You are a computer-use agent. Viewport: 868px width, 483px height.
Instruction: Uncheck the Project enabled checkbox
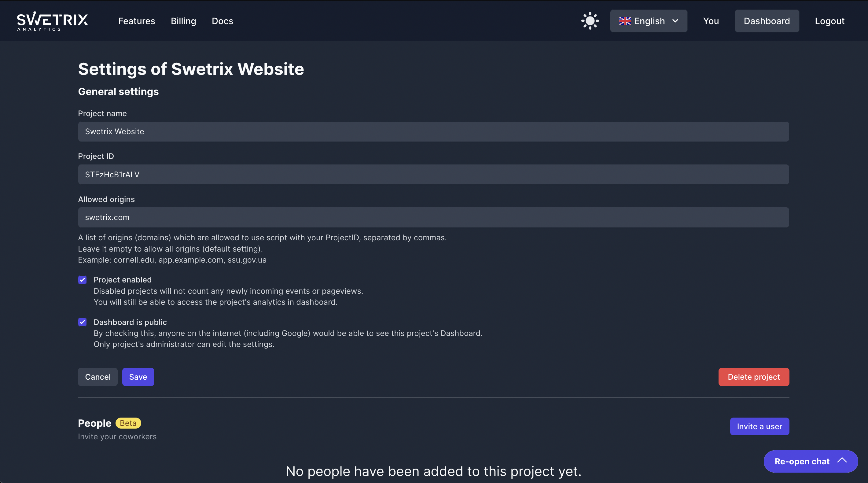click(x=82, y=280)
